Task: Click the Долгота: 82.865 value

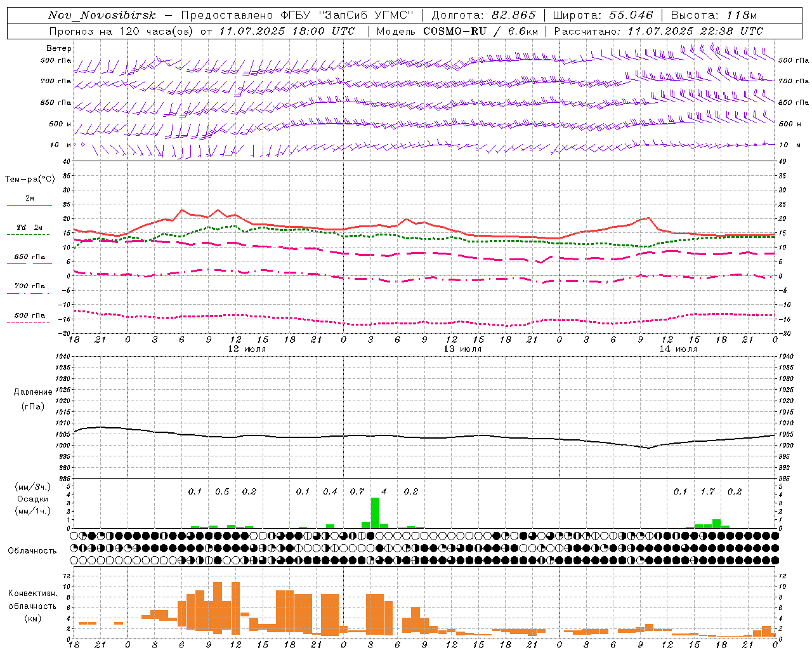Action: coord(483,15)
